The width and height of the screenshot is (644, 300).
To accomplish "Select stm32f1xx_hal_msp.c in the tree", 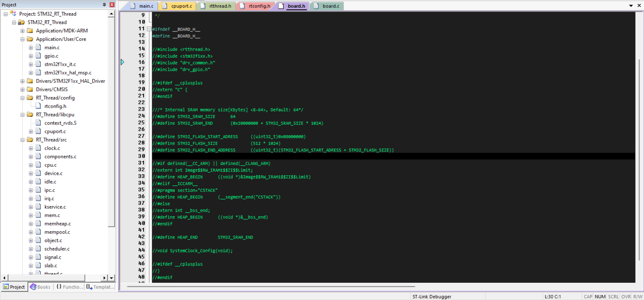I will coord(68,73).
